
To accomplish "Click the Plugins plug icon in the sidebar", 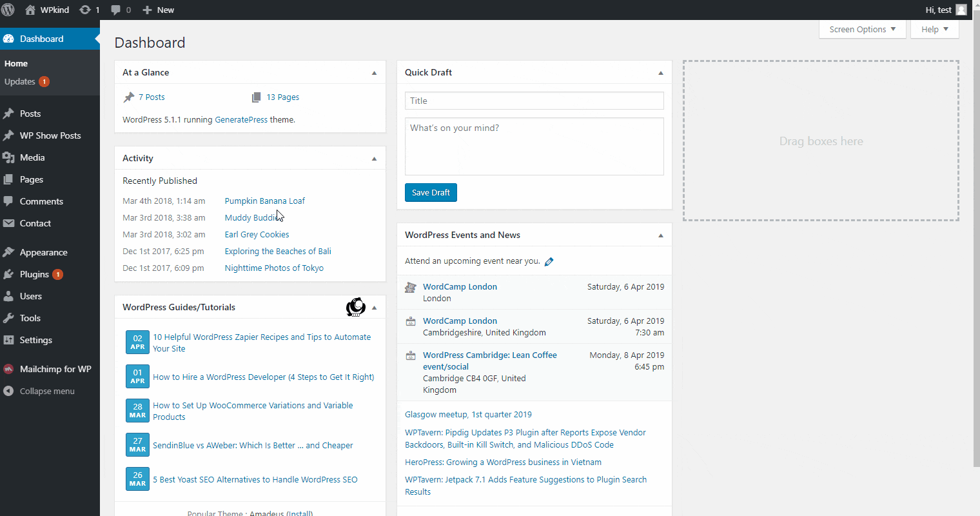I will pos(8,274).
